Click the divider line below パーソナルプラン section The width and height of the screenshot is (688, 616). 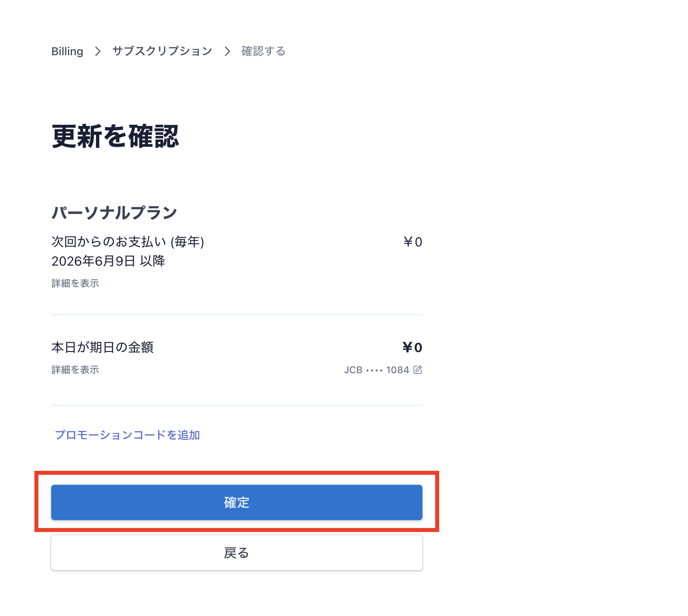coord(237,315)
